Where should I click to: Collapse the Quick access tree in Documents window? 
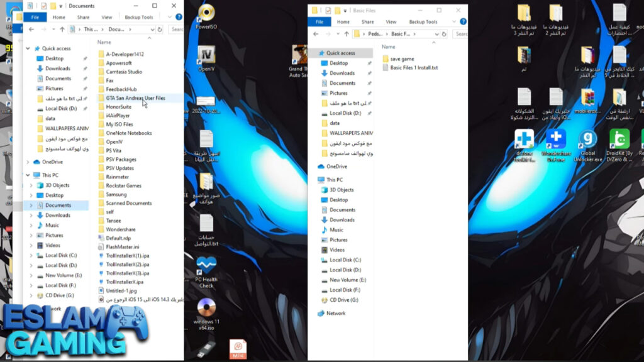[x=28, y=48]
